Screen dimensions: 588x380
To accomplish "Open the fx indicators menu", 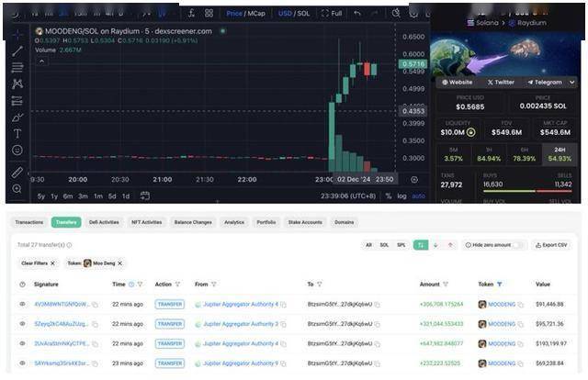I will [x=191, y=13].
